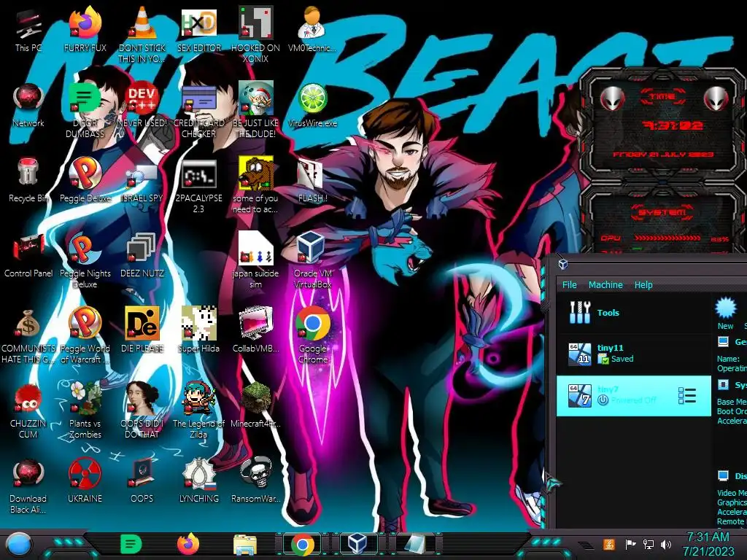Click the volume speaker tray icon
This screenshot has height=560, width=747.
[x=666, y=544]
